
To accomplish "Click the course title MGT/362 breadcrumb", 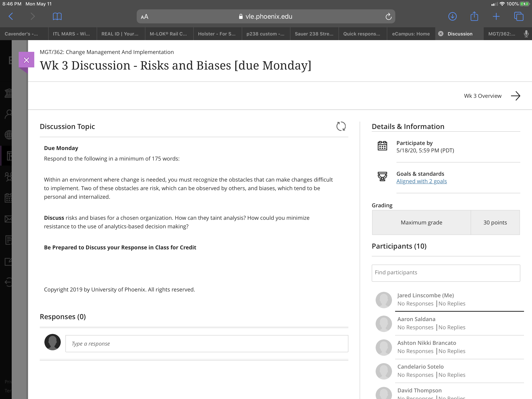I will [x=107, y=52].
